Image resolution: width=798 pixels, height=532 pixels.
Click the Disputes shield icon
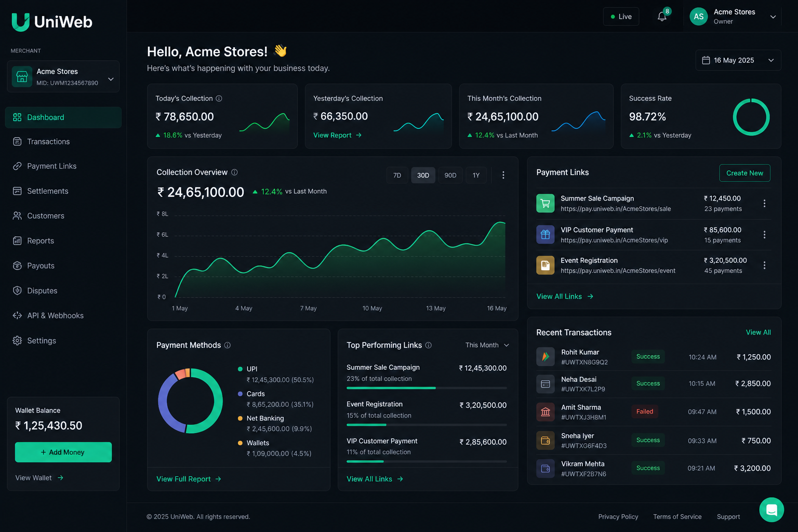[17, 290]
